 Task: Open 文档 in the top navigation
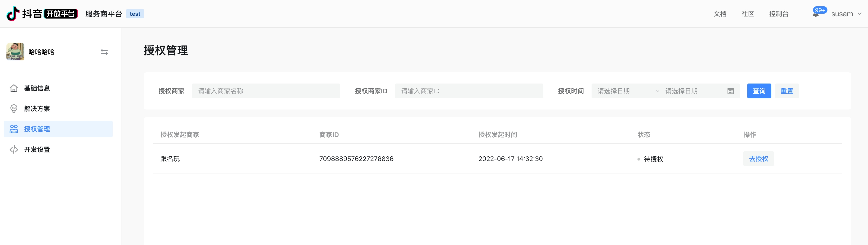pos(720,14)
